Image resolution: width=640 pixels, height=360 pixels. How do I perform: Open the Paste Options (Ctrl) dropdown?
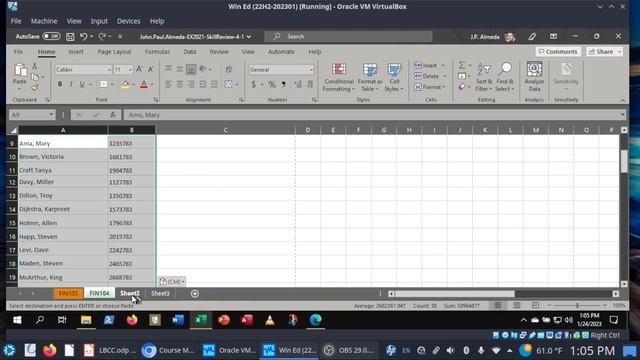[172, 282]
